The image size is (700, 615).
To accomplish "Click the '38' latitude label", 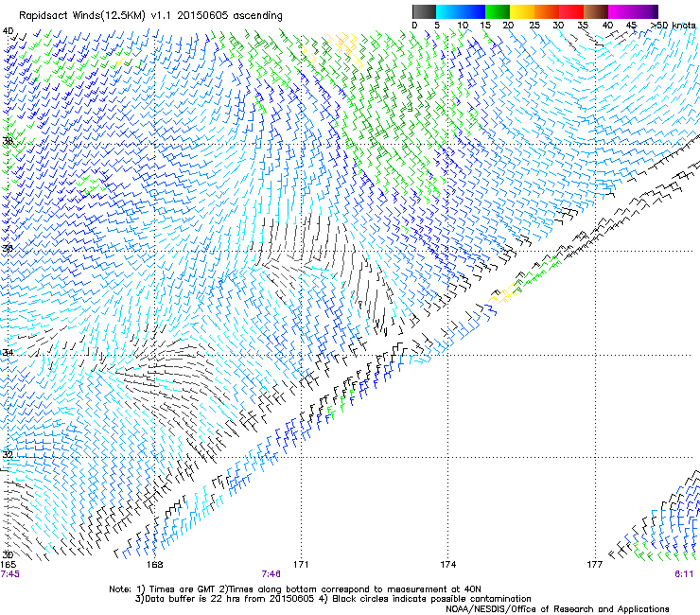I will [8, 141].
